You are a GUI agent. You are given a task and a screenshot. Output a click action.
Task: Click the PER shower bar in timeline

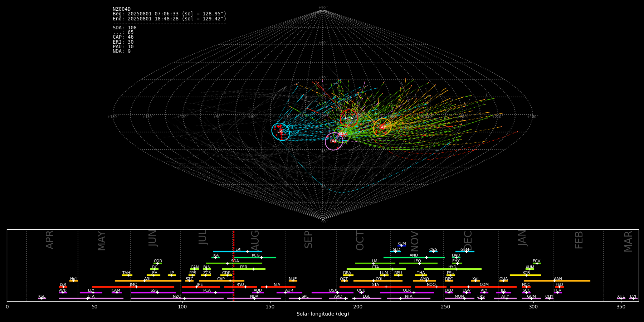coord(244,269)
